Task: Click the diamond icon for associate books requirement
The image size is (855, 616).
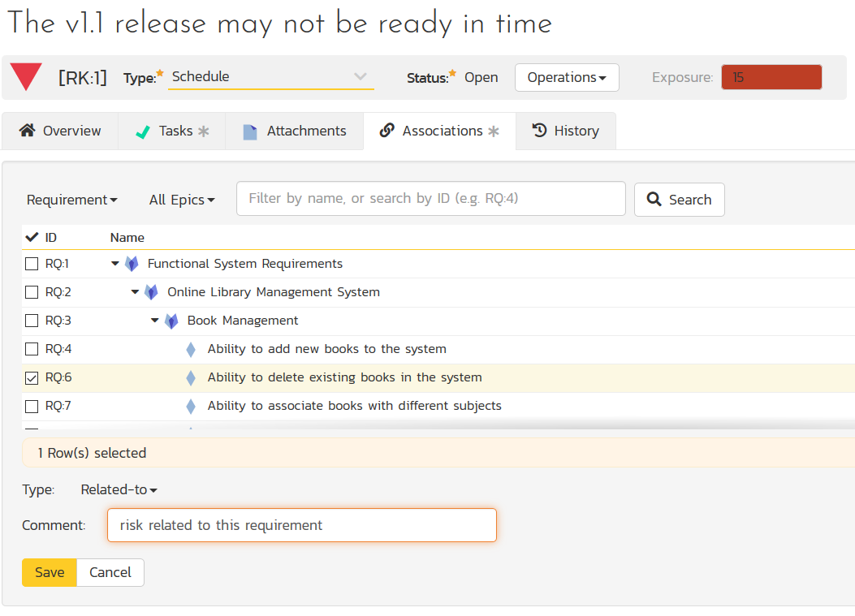Action: (191, 406)
